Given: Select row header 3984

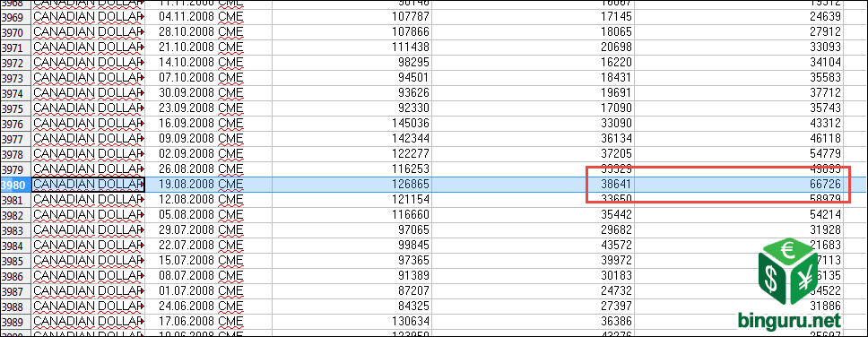Looking at the screenshot, I should point(15,246).
